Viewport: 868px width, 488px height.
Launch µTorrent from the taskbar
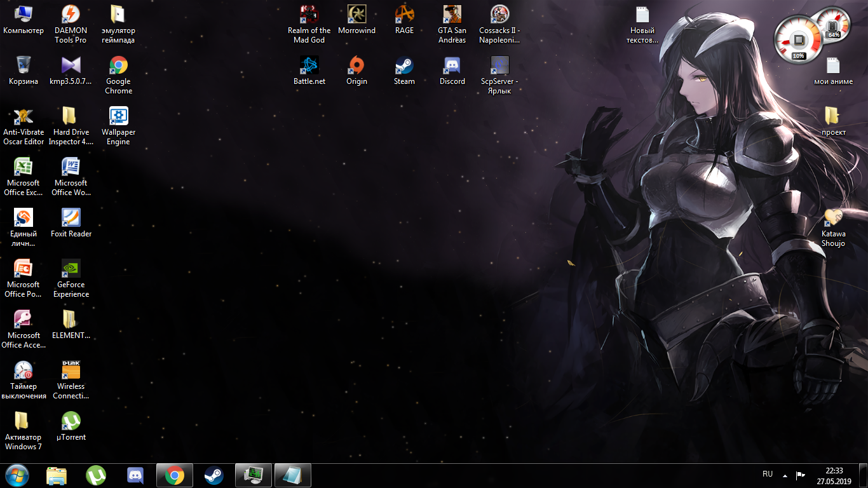[x=96, y=475]
